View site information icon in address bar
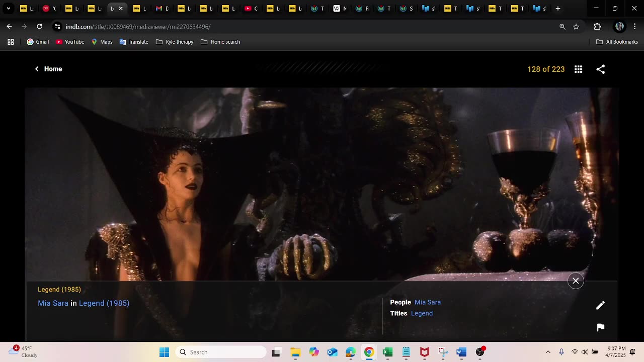Viewport: 644px width, 362px height. tap(57, 27)
